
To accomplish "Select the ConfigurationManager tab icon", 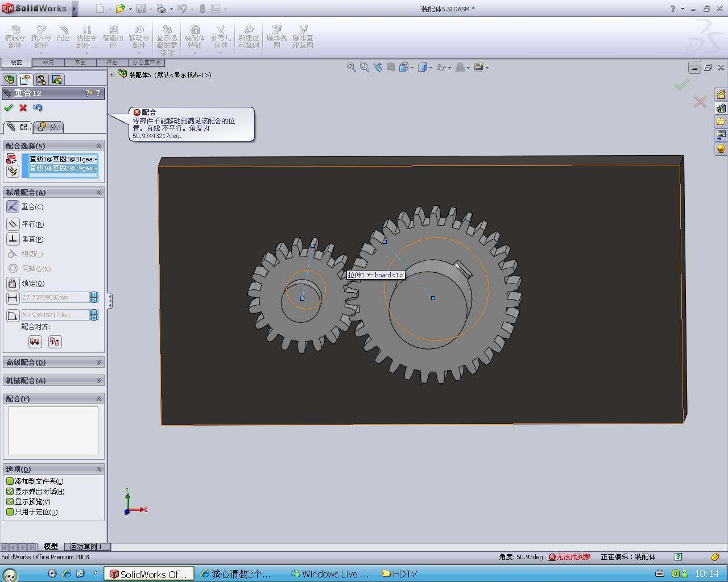I will 41,80.
